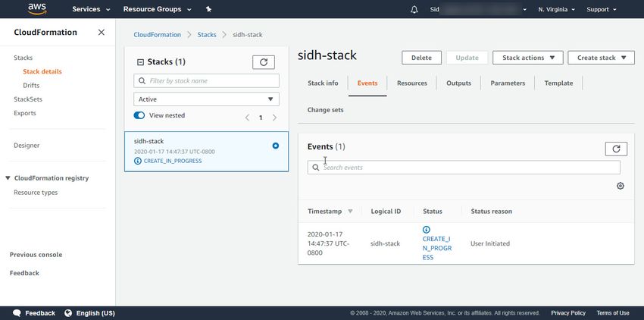Click the User Initiated status reason
This screenshot has height=320, width=644.
pyautogui.click(x=490, y=243)
